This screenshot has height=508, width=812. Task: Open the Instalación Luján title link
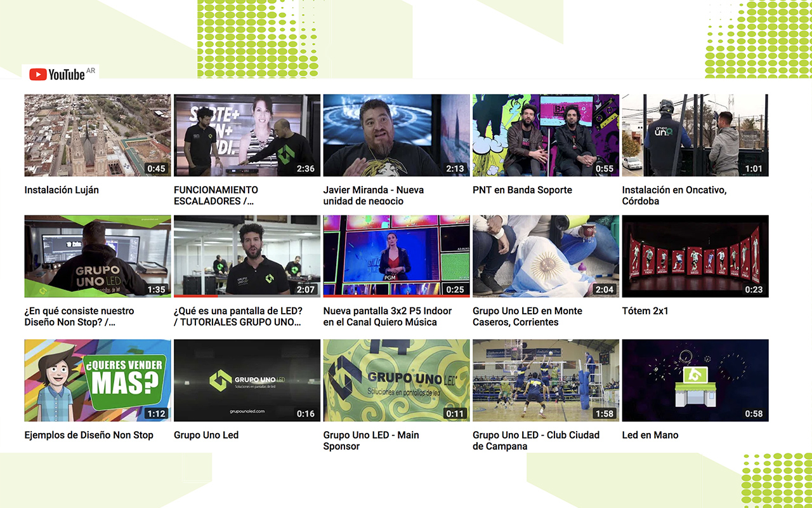(62, 190)
